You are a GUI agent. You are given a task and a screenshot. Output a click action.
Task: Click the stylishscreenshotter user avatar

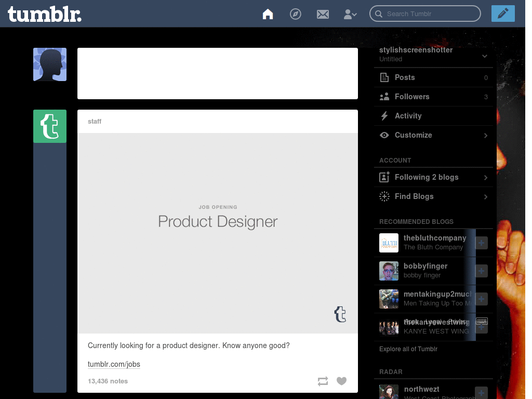[50, 64]
